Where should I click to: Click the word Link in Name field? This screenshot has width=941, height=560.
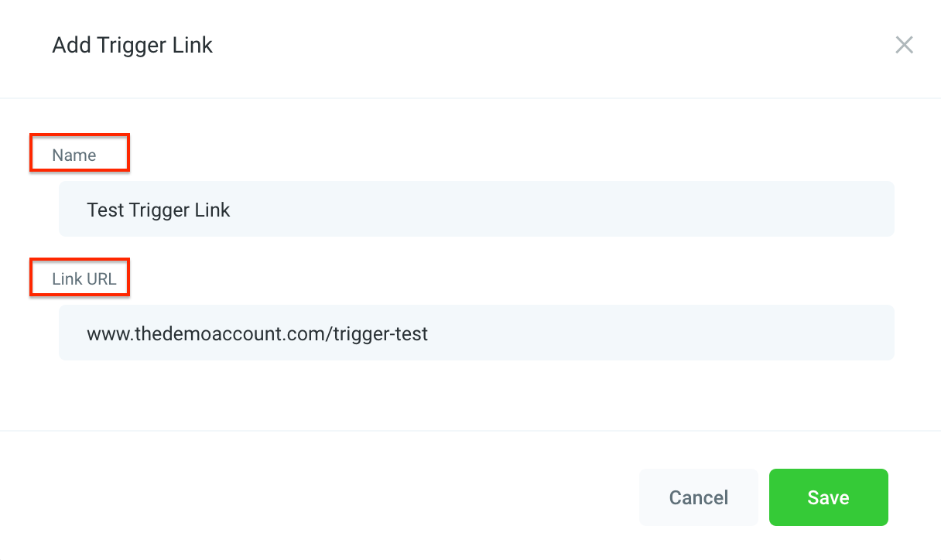coord(213,210)
